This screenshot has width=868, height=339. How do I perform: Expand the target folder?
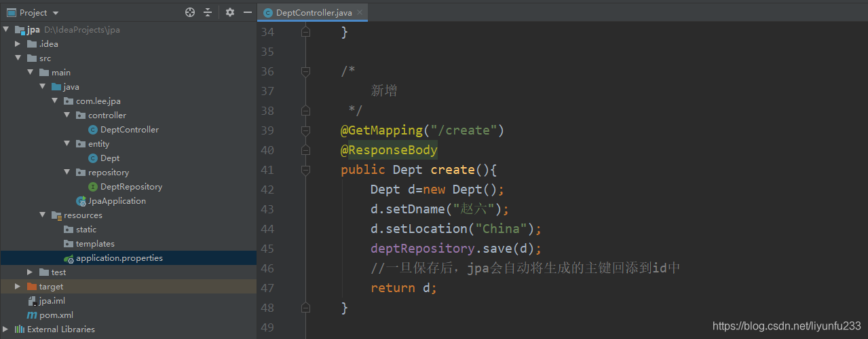coord(18,287)
